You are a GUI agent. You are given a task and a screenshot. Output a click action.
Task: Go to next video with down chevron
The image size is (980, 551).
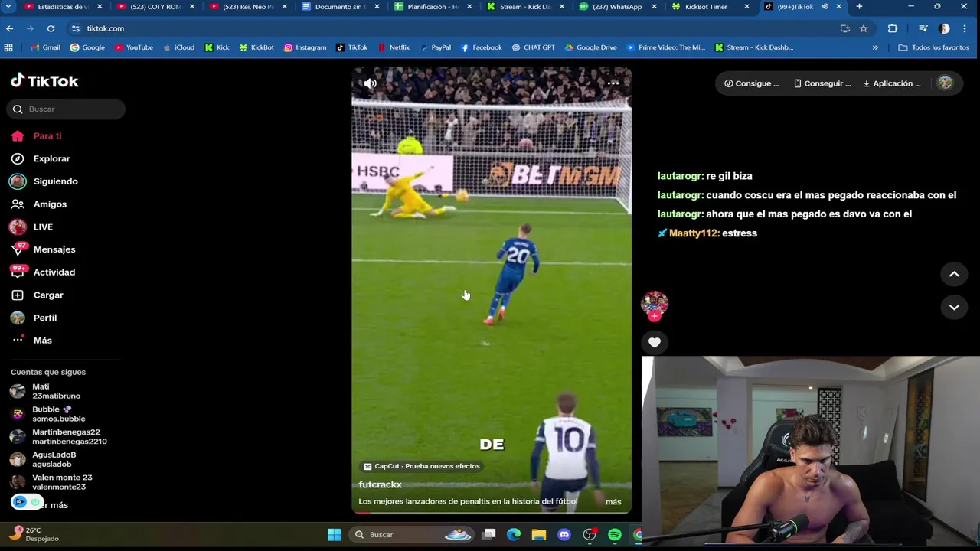(x=954, y=307)
